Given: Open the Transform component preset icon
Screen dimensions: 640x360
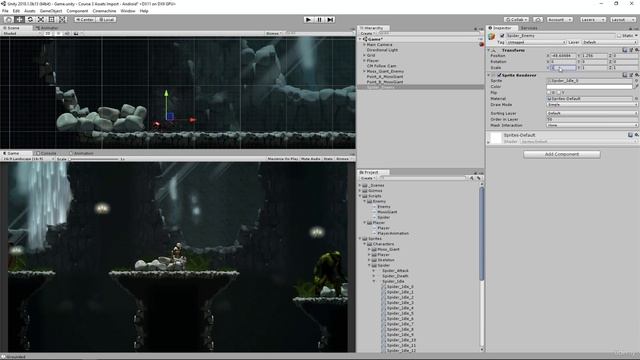Looking at the screenshot, I should pos(631,50).
